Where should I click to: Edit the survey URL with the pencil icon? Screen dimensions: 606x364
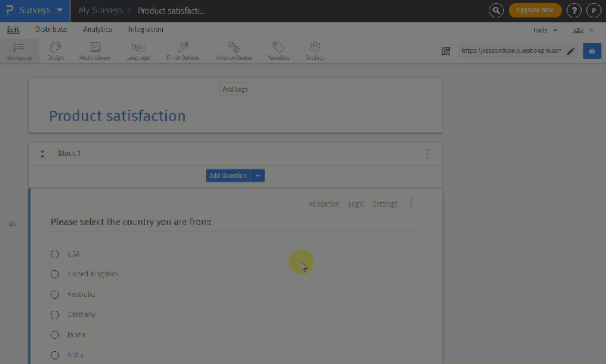click(x=571, y=51)
